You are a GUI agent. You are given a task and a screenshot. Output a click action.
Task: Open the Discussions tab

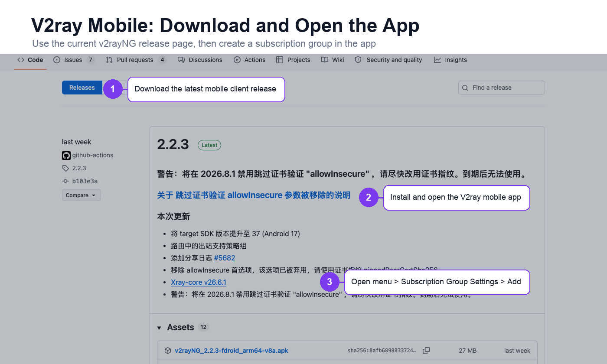tap(200, 60)
